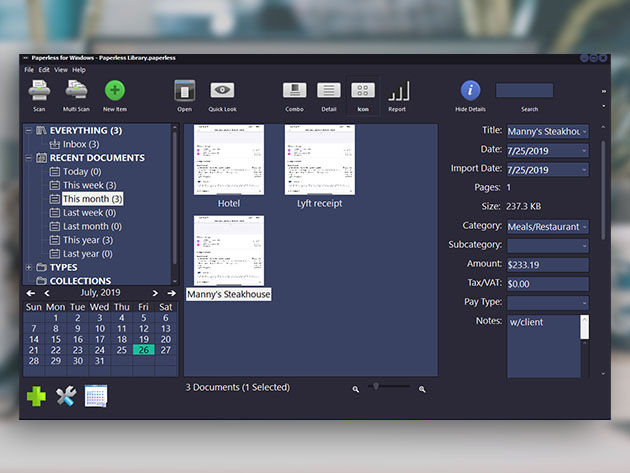Jump forward with rightmost calendar arrow
The width and height of the screenshot is (630, 473).
(x=172, y=293)
